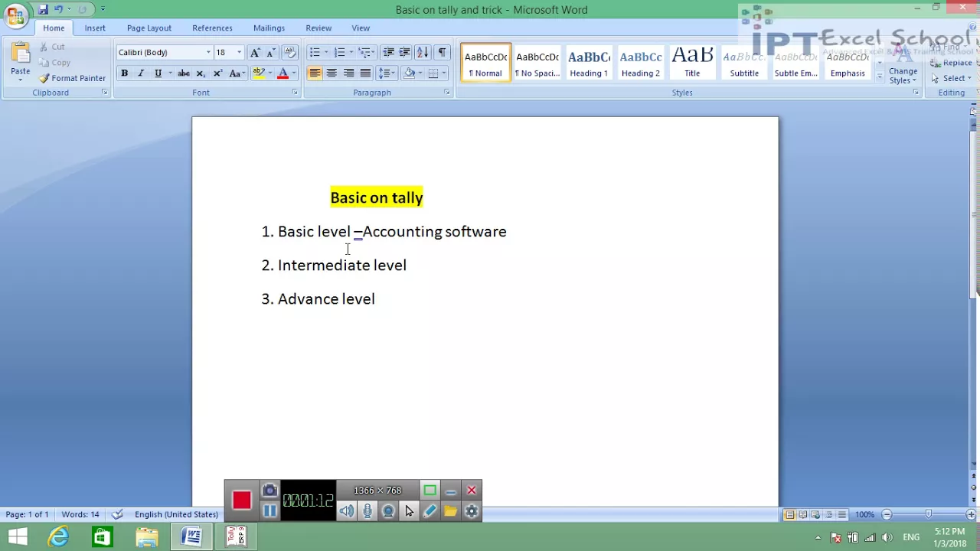Open the font name dropdown

point(208,53)
